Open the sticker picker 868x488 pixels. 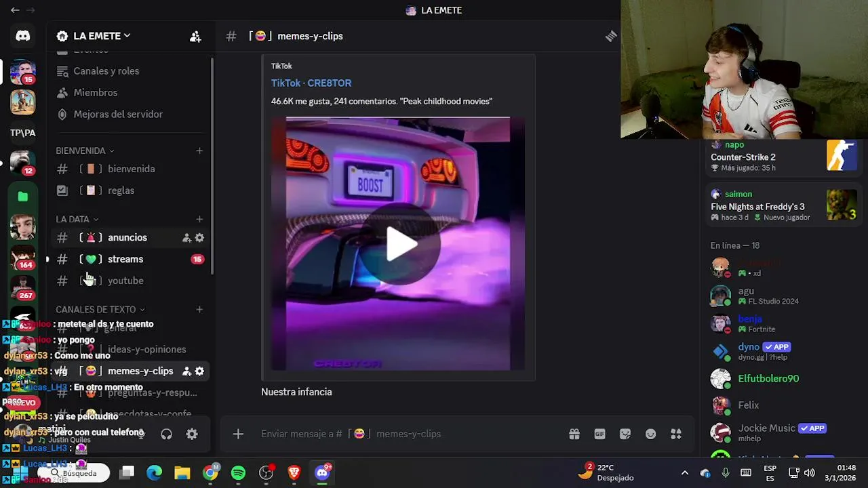[625, 434]
